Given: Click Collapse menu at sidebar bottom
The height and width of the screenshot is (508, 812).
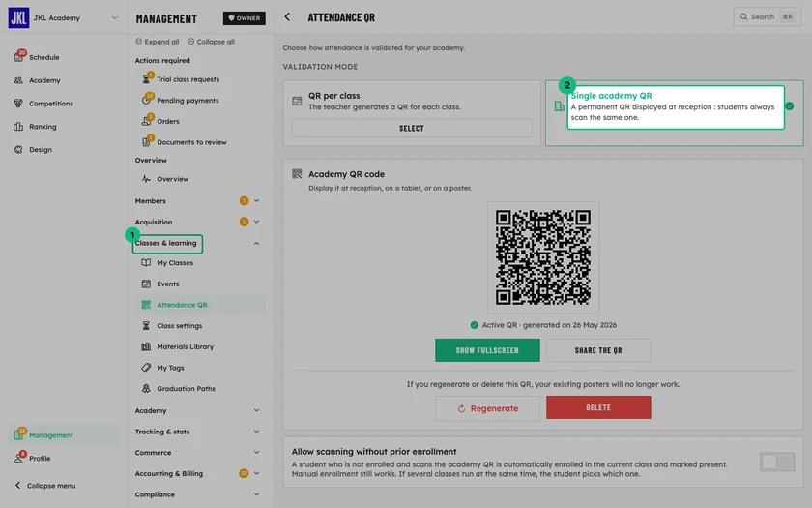Looking at the screenshot, I should pyautogui.click(x=45, y=485).
